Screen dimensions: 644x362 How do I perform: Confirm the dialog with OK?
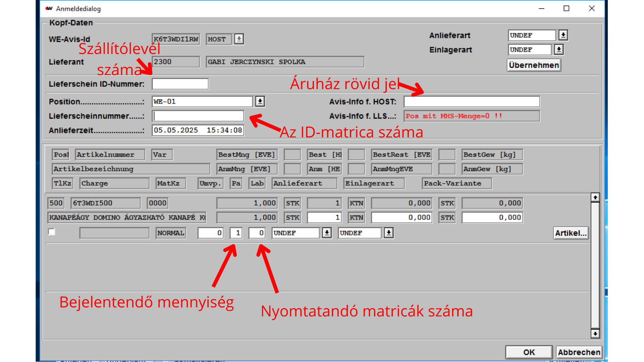tap(529, 352)
